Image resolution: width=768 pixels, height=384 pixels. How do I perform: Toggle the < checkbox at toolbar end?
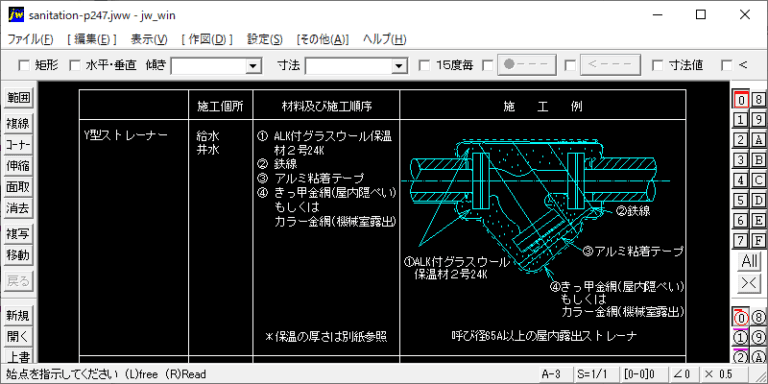(727, 65)
